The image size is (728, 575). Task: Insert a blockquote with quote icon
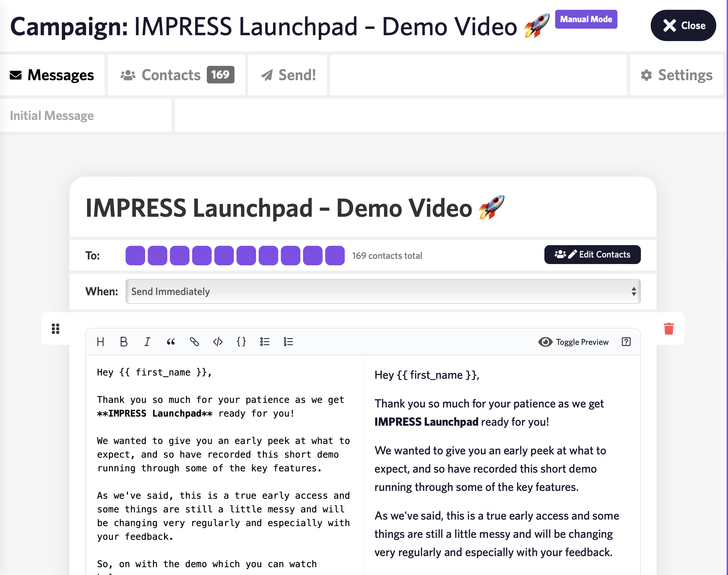171,342
